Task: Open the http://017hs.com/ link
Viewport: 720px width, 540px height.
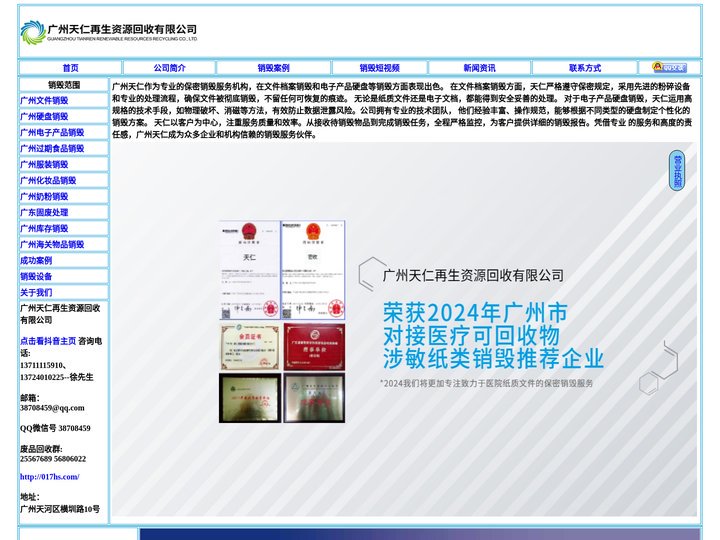Action: click(x=50, y=477)
